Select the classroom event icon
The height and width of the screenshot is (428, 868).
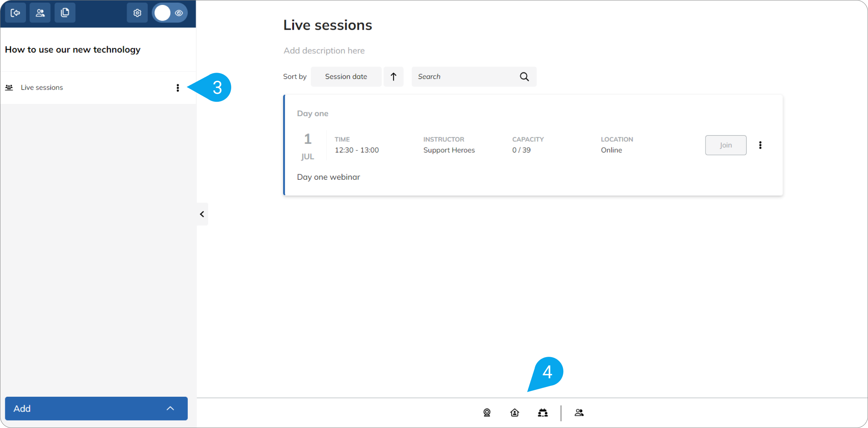point(543,413)
